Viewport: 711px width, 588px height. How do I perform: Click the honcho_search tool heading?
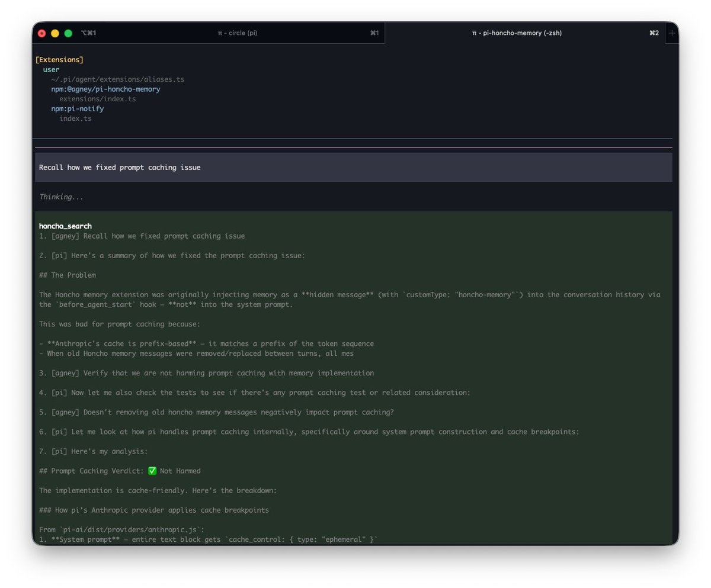(x=65, y=226)
